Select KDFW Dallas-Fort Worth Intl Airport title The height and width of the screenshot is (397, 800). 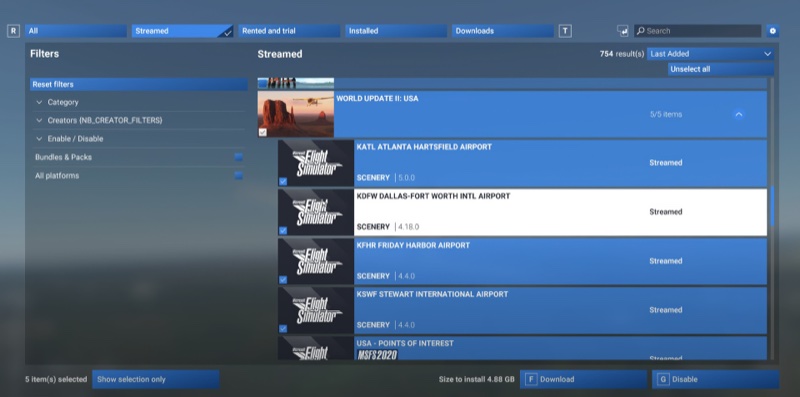(433, 196)
